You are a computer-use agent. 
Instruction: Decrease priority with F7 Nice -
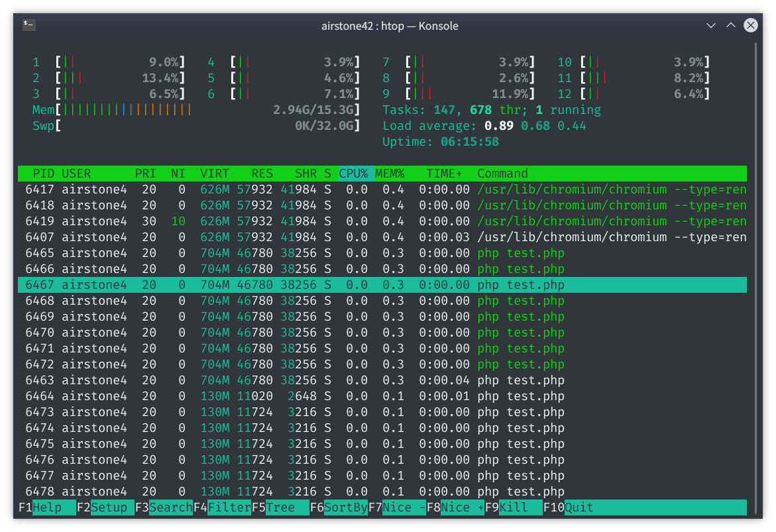pyautogui.click(x=396, y=507)
